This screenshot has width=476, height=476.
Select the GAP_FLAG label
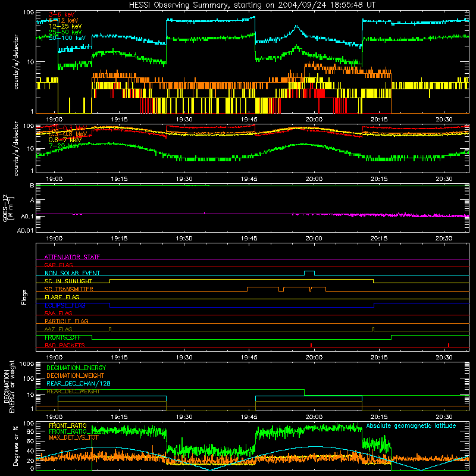[x=58, y=265]
